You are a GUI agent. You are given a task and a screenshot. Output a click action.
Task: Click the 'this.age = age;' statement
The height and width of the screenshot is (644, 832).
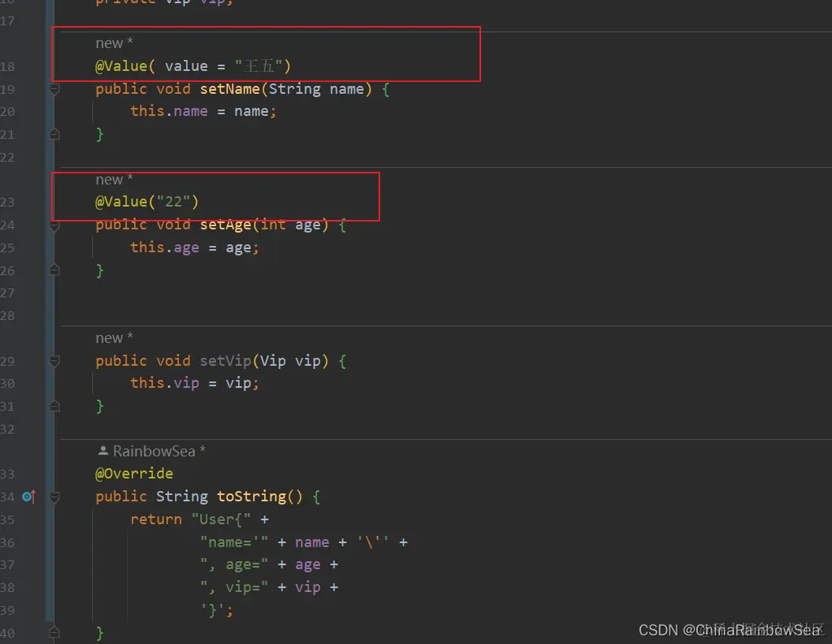click(x=195, y=248)
